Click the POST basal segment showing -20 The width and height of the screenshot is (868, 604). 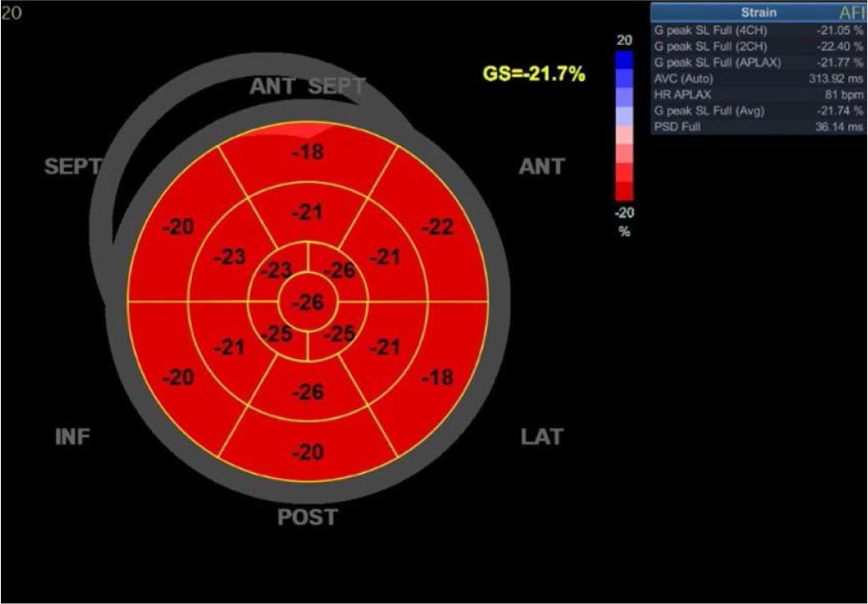[x=309, y=450]
